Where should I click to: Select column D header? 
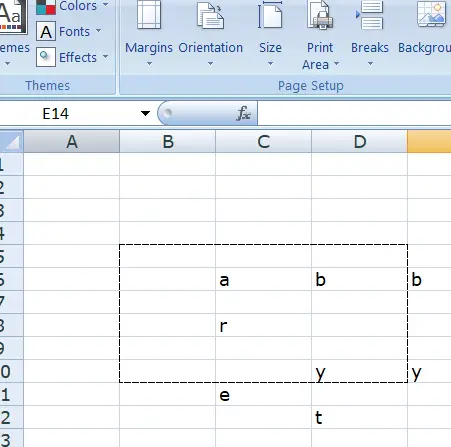point(359,142)
